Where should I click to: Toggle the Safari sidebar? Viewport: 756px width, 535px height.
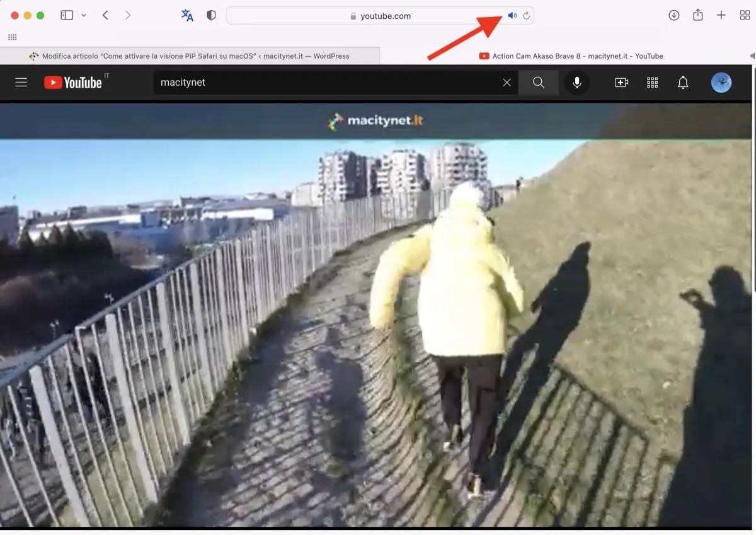tap(67, 14)
